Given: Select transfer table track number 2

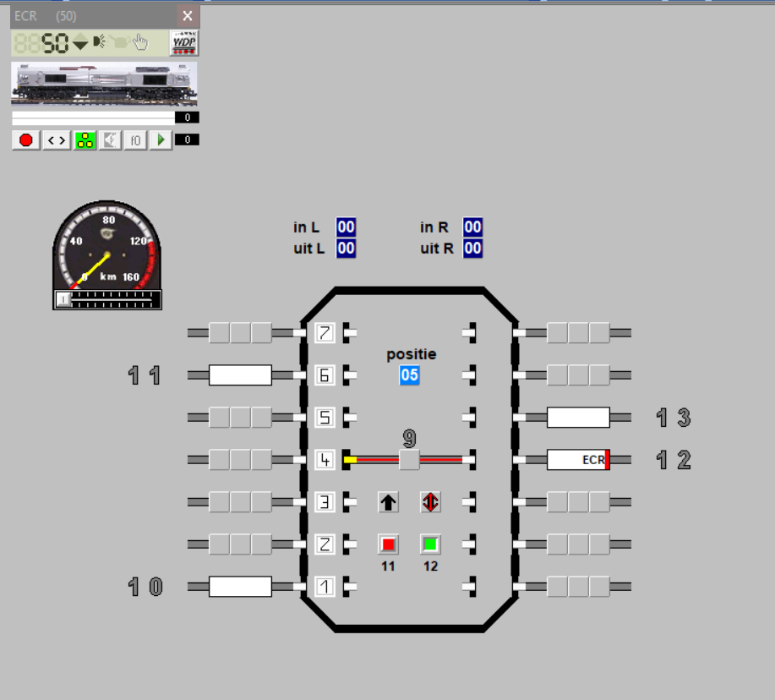Looking at the screenshot, I should [325, 544].
